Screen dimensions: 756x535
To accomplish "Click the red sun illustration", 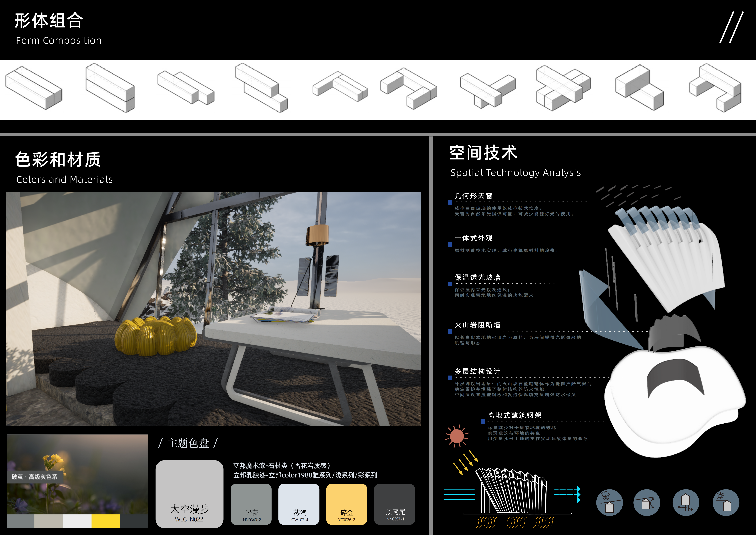I will [457, 436].
